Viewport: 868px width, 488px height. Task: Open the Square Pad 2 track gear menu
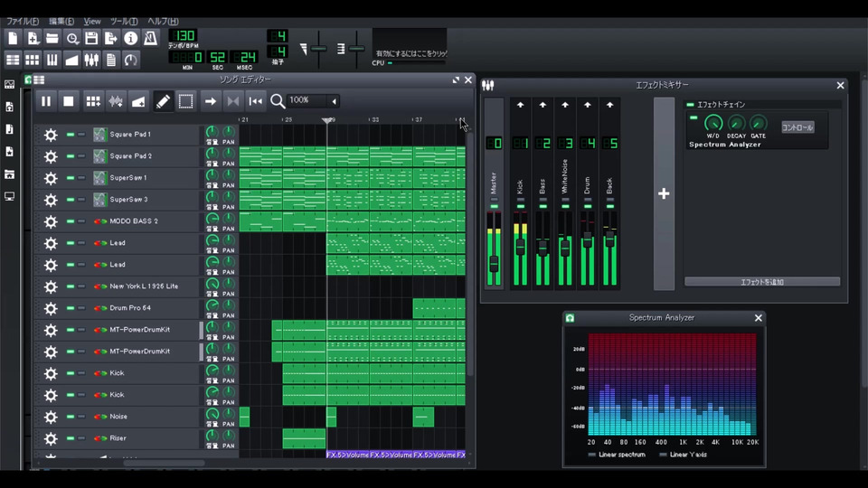[x=51, y=156]
